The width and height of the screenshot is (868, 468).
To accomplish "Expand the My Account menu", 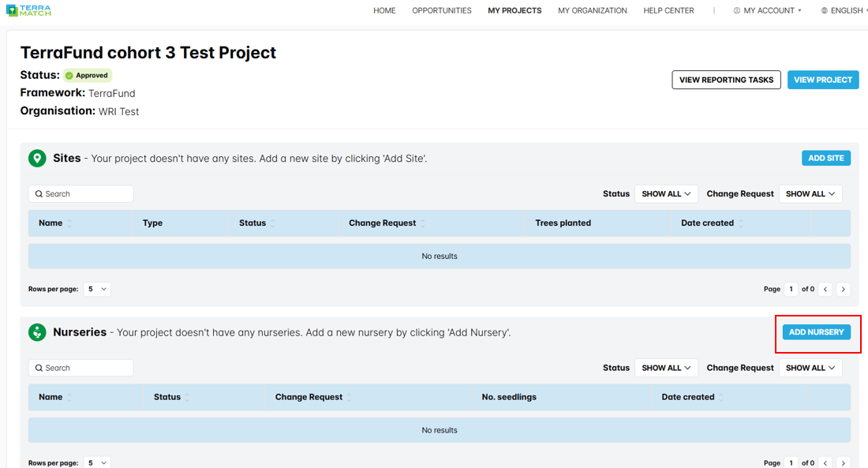I will tap(767, 10).
